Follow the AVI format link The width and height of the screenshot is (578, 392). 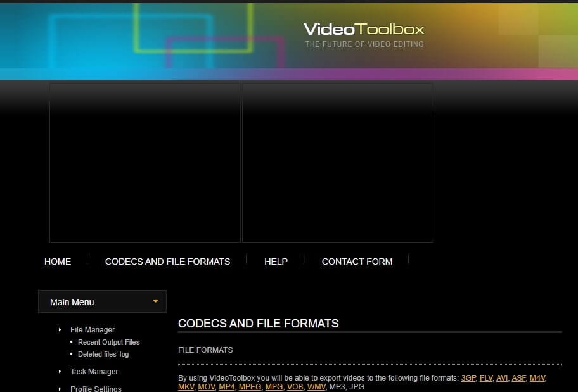click(502, 378)
